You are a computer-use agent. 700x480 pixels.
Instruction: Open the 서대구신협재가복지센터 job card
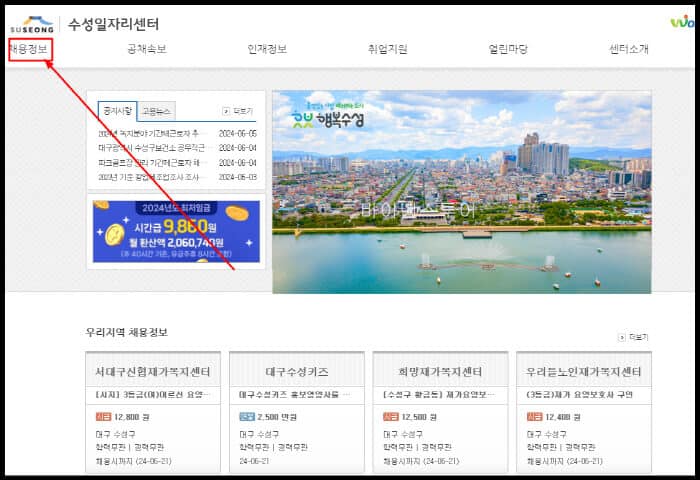(153, 413)
